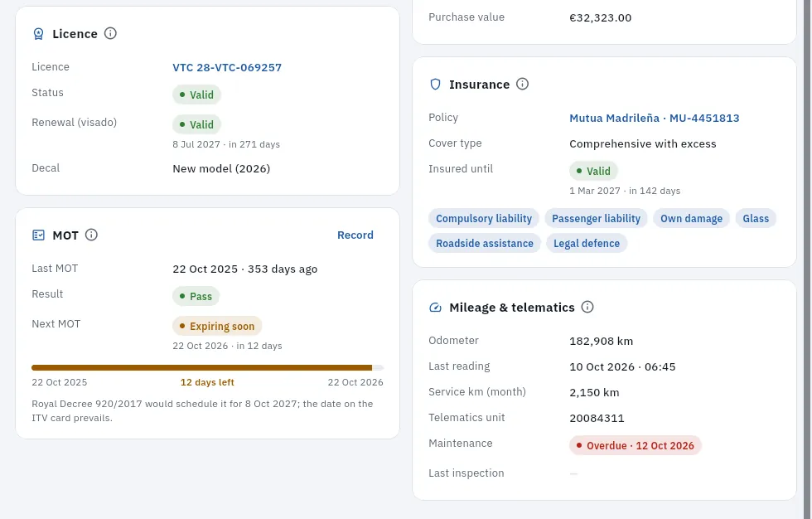Click the MOT validity progress bar
This screenshot has height=519, width=812.
pyautogui.click(x=207, y=368)
